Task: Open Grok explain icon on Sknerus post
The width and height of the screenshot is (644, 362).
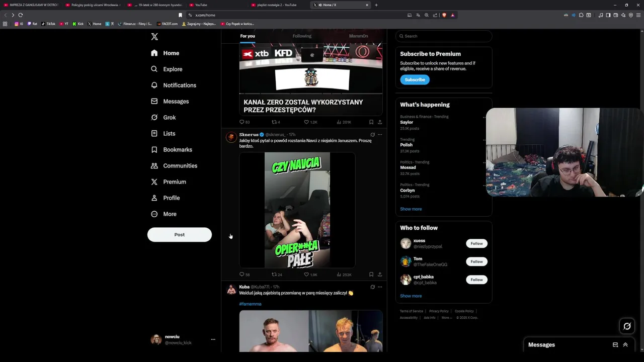Action: pos(372,135)
